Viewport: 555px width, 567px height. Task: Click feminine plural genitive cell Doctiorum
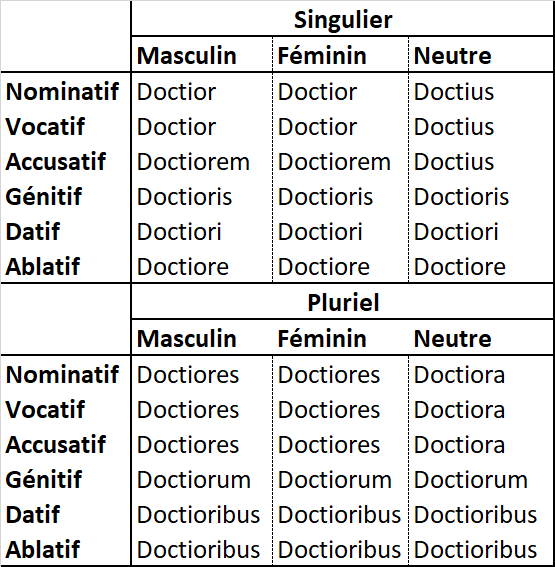[x=334, y=480]
